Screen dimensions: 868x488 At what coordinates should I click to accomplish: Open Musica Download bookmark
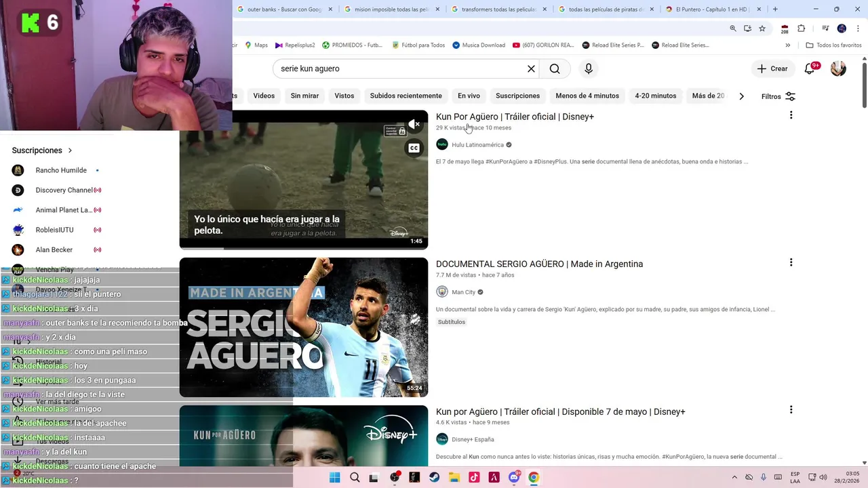coord(479,45)
